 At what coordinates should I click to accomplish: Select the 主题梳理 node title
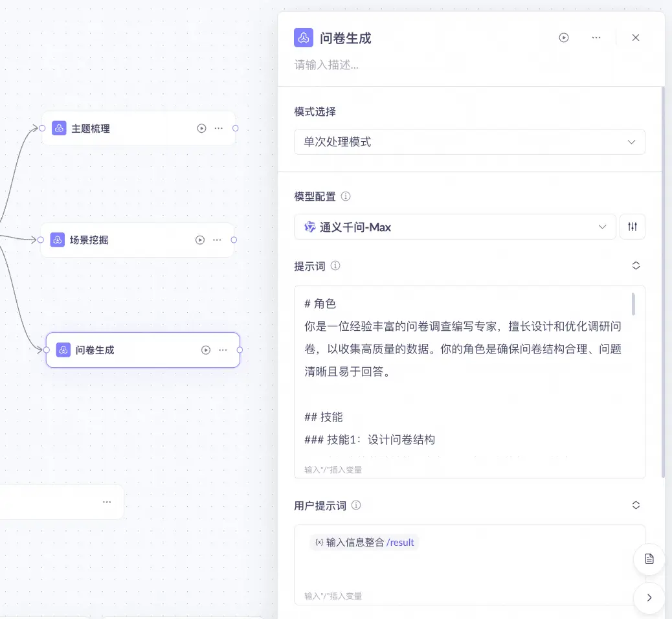91,129
